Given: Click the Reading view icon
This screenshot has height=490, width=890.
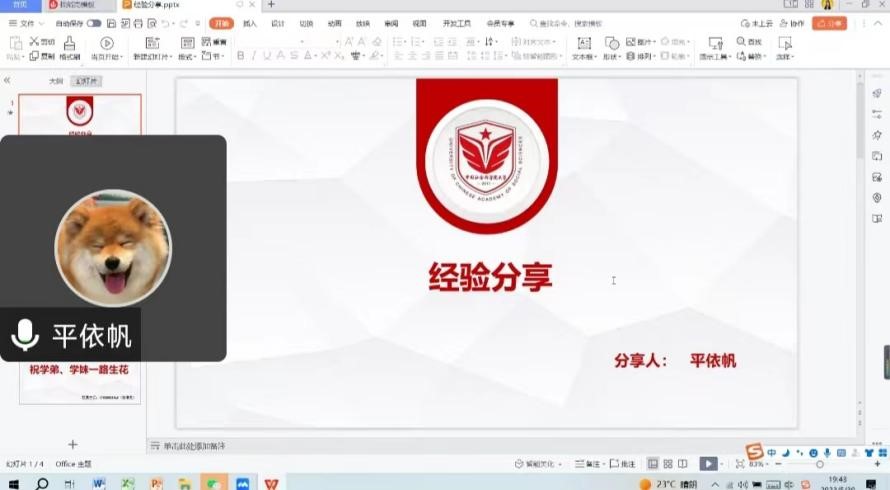Looking at the screenshot, I should click(683, 464).
